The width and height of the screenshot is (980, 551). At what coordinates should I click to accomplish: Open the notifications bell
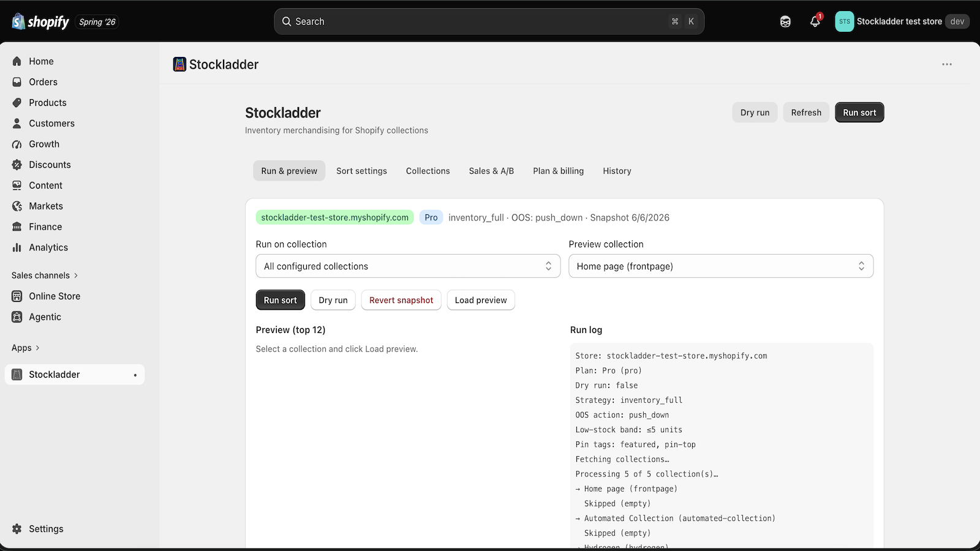point(815,21)
